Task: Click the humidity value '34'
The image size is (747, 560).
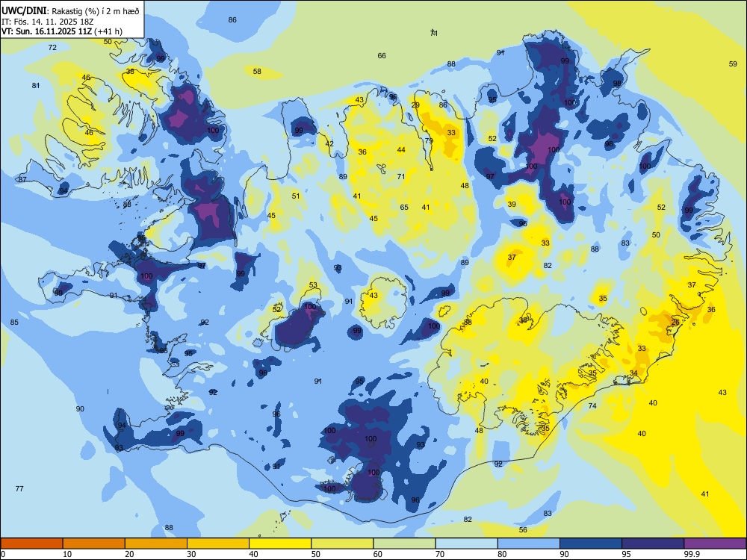Action: [x=633, y=373]
